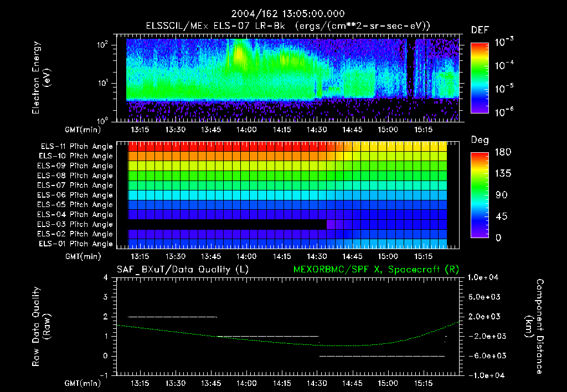Click the GMT(min) label under bottom plot
The width and height of the screenshot is (567, 392).
(x=83, y=383)
